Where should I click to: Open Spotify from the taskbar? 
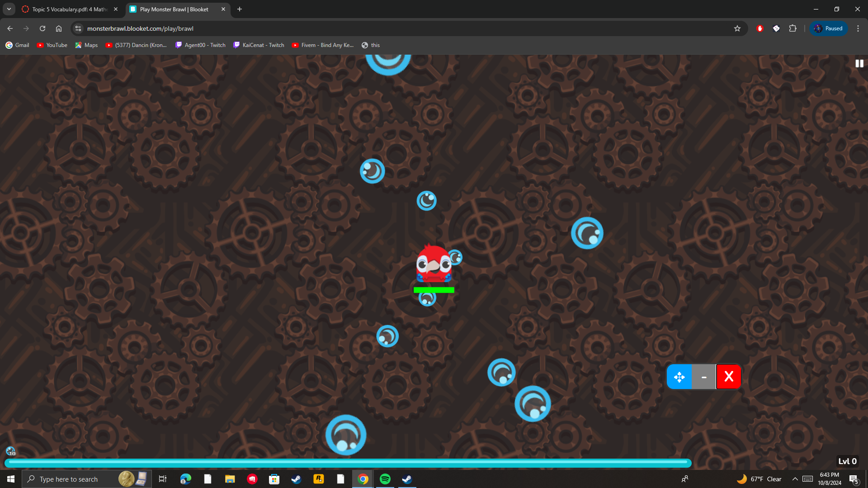click(x=385, y=479)
